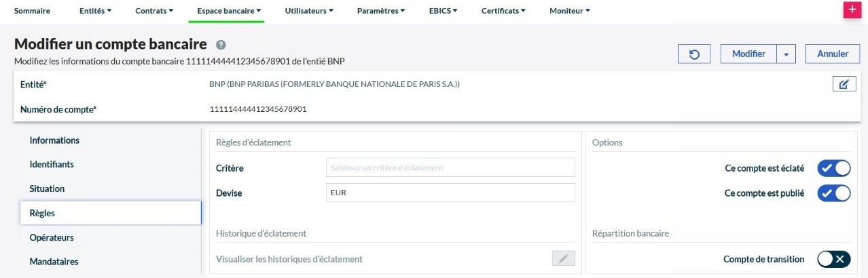
Task: Click the Devise field containing EUR
Action: coord(450,193)
